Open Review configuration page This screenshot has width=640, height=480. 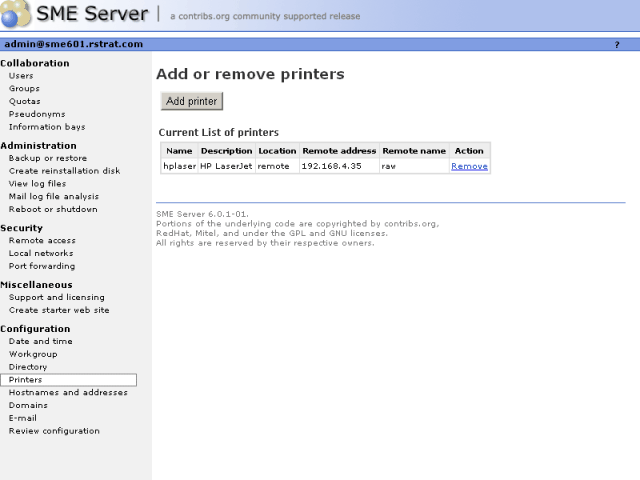tap(54, 431)
